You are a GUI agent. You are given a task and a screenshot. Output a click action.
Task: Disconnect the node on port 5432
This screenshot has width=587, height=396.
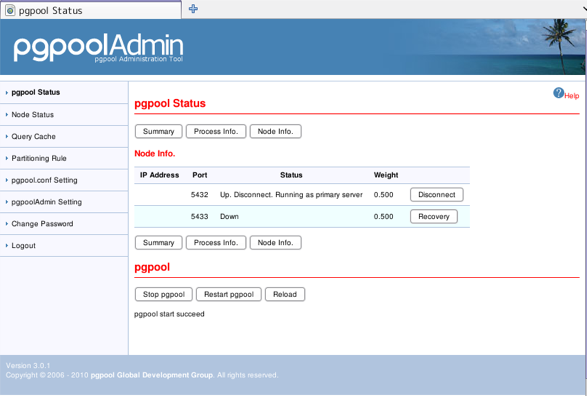point(437,195)
